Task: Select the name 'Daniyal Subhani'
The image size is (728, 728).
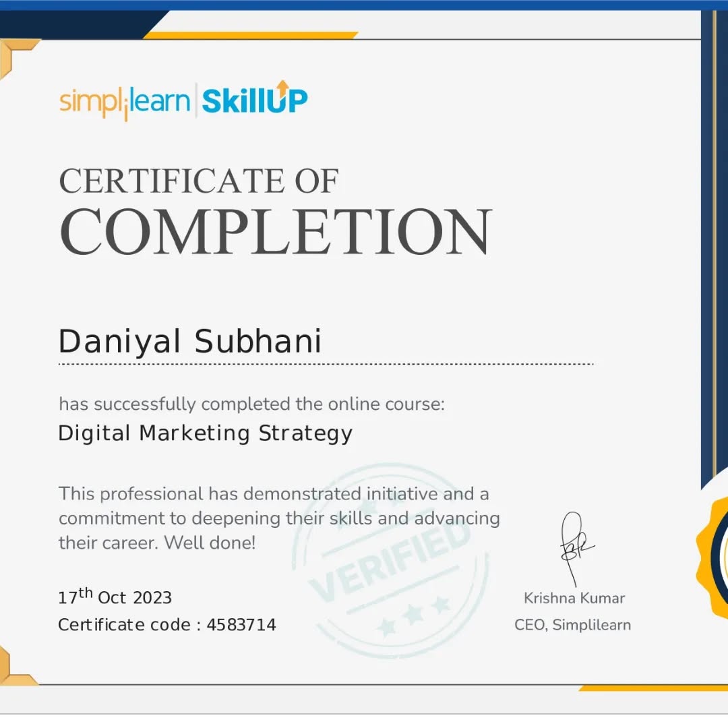Action: pos(190,342)
